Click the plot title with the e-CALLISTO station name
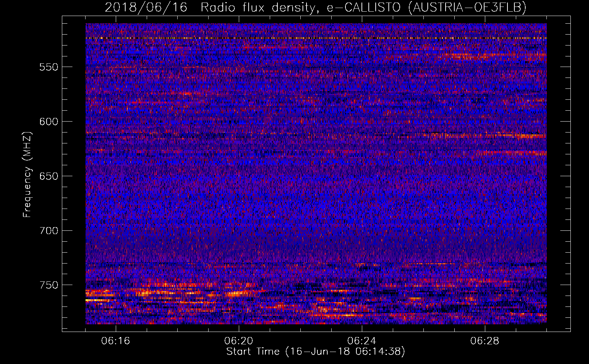589x364 pixels. (x=316, y=7)
